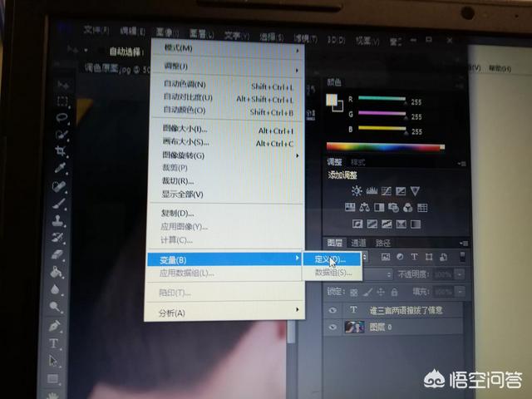This screenshot has height=399, width=532.
Task: Add a Channel Mixer adjustment
Action: coord(408,208)
